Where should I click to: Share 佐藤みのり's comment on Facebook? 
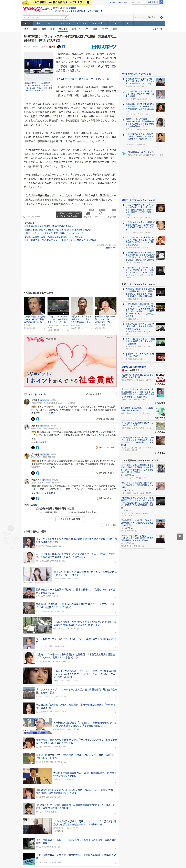38,498
